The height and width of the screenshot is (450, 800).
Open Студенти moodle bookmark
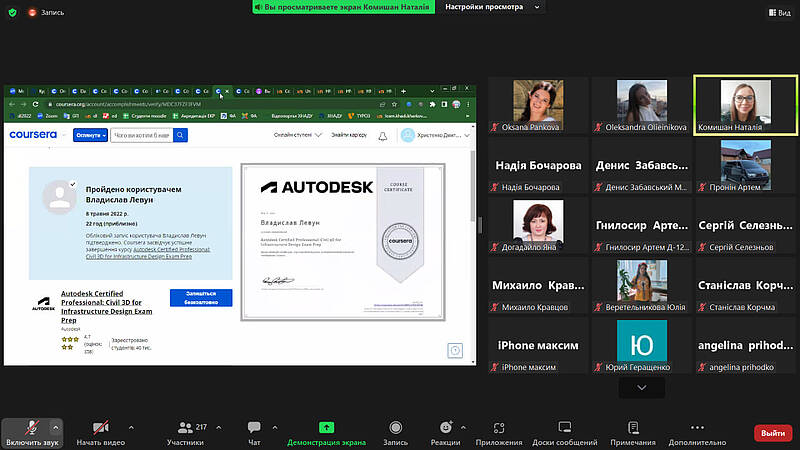coord(145,116)
